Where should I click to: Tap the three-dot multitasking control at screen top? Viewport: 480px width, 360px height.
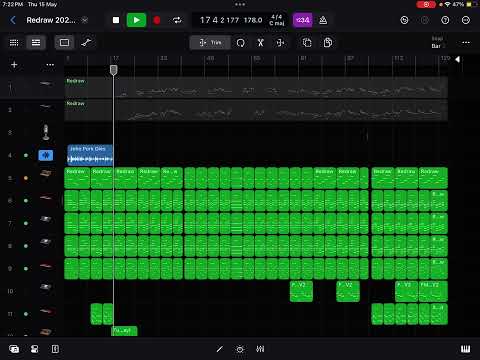pos(240,4)
